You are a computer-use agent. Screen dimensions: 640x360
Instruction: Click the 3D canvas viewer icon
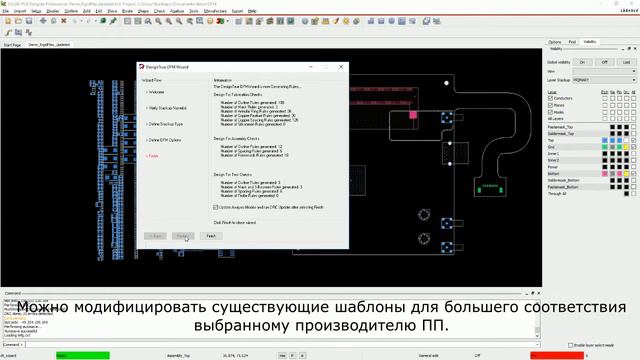click(220, 21)
